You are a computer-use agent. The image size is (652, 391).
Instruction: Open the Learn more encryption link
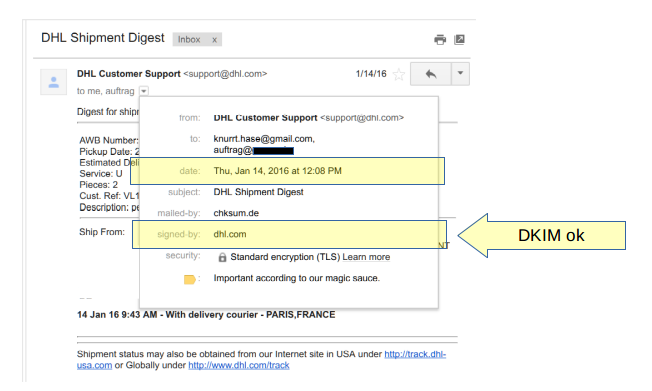[x=366, y=257]
